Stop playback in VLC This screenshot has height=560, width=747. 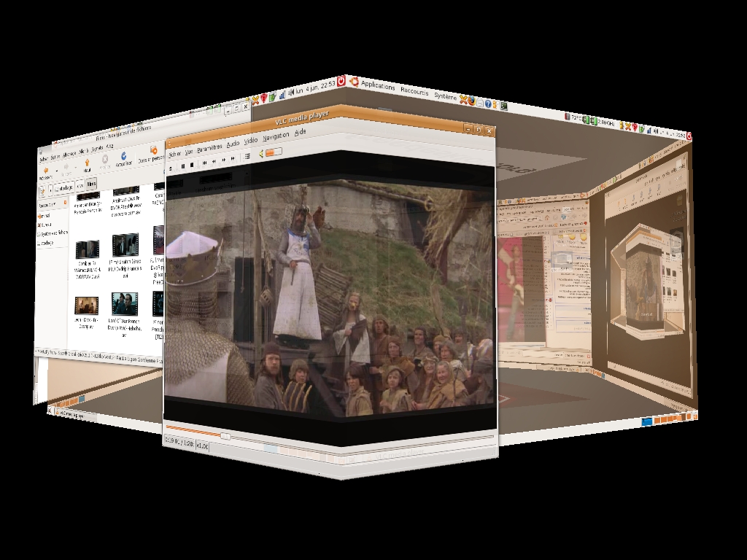pos(192,166)
